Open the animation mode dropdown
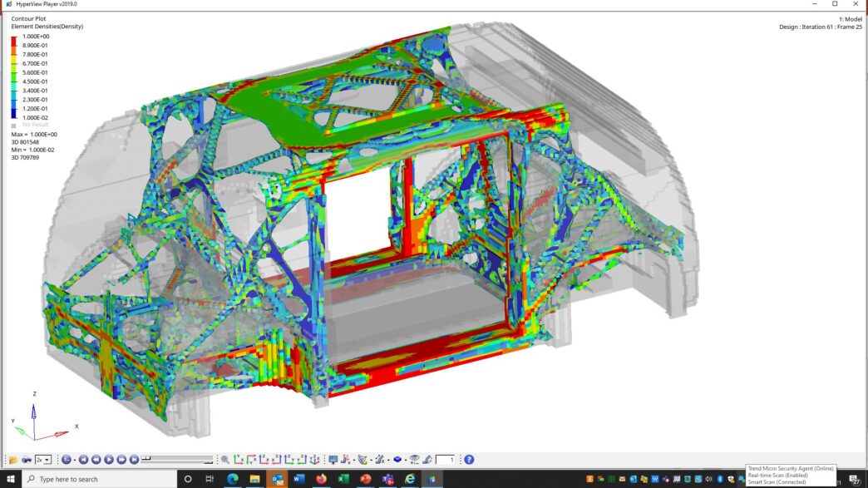Screen dimensions: 868x488 74,459
